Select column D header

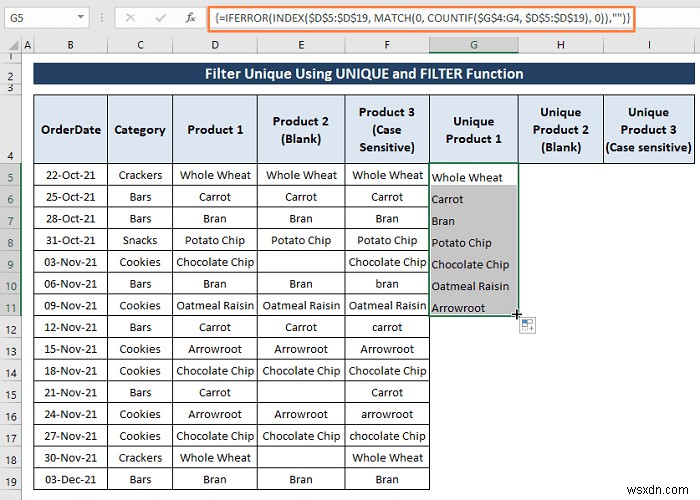[x=215, y=45]
